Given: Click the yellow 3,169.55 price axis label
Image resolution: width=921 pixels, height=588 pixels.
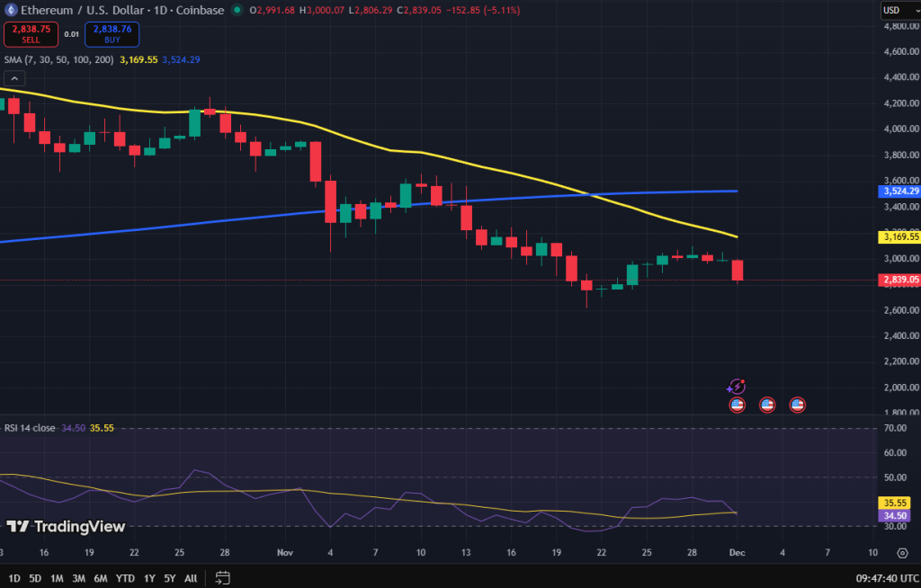Looking at the screenshot, I should click(899, 236).
